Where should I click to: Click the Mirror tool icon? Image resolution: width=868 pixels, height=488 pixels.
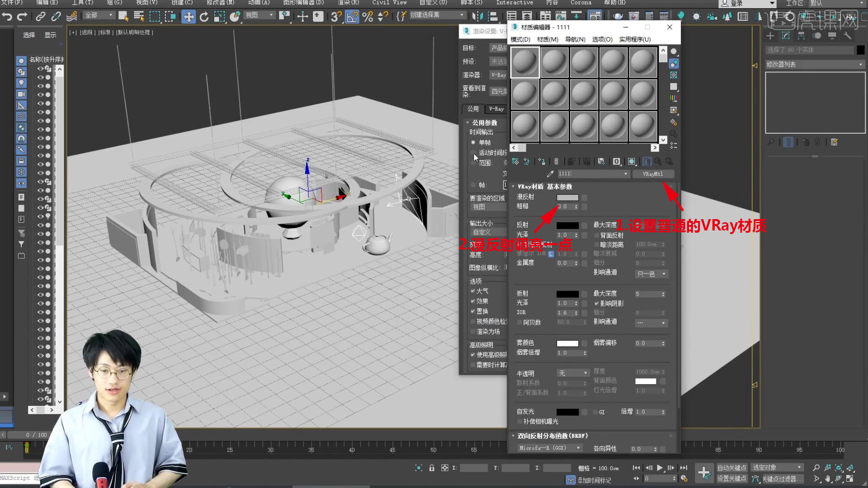pyautogui.click(x=477, y=17)
